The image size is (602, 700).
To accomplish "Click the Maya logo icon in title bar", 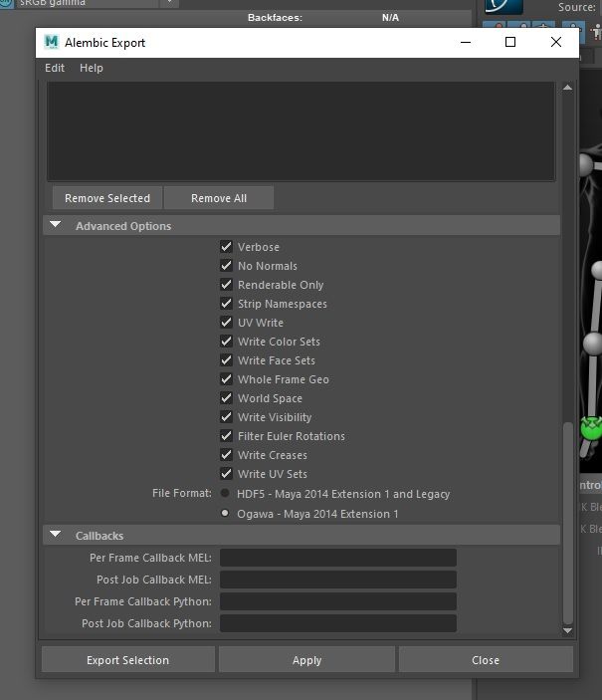I will tap(52, 42).
